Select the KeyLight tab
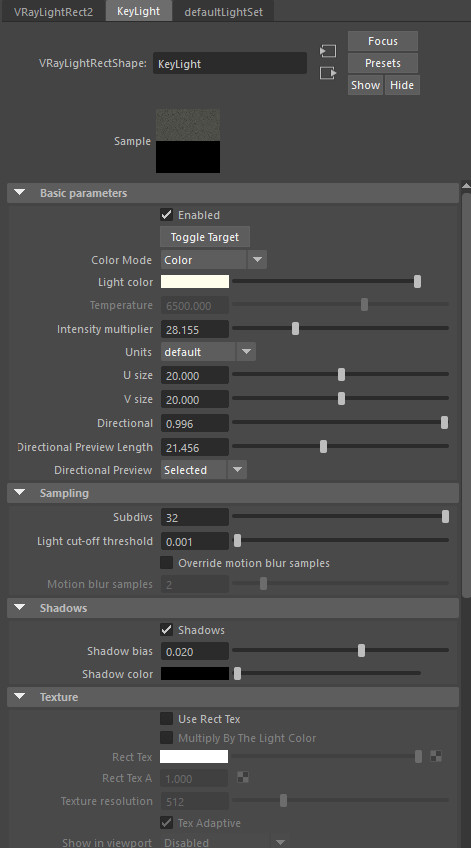471x848 pixels. click(x=138, y=11)
